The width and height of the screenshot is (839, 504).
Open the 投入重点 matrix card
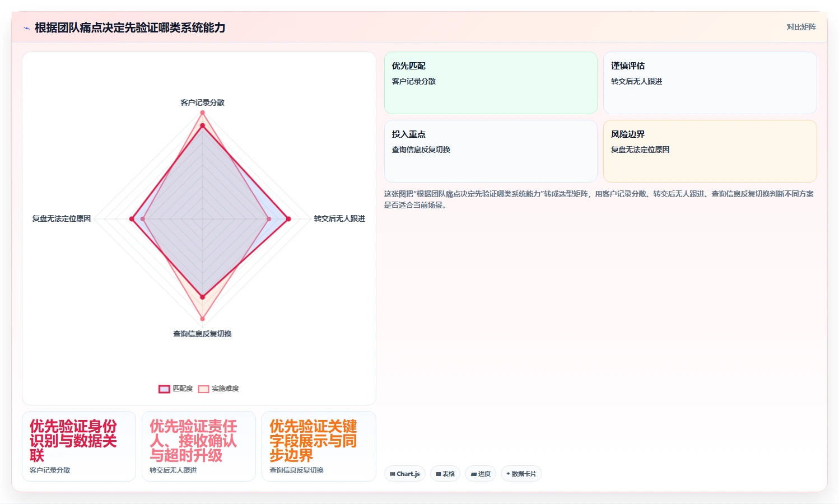coord(491,151)
